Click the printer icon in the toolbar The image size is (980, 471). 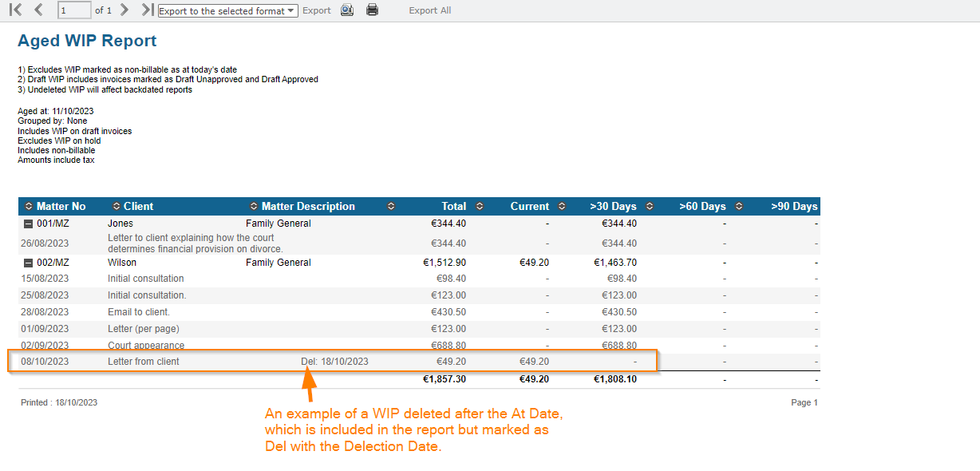pos(372,10)
